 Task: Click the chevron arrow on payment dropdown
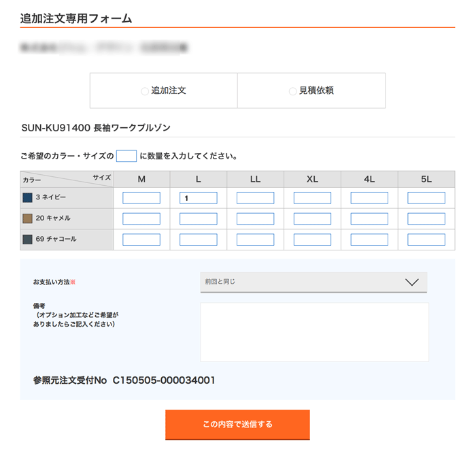click(412, 282)
